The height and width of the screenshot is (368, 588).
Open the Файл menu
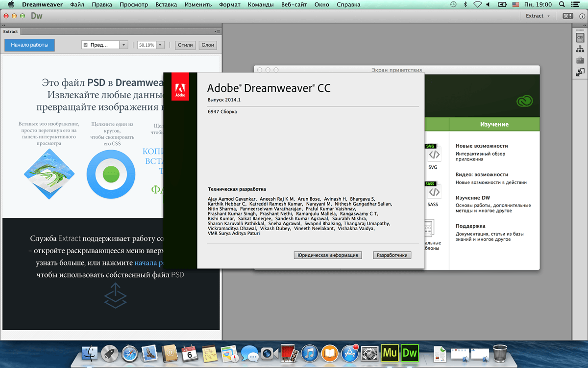pyautogui.click(x=77, y=4)
